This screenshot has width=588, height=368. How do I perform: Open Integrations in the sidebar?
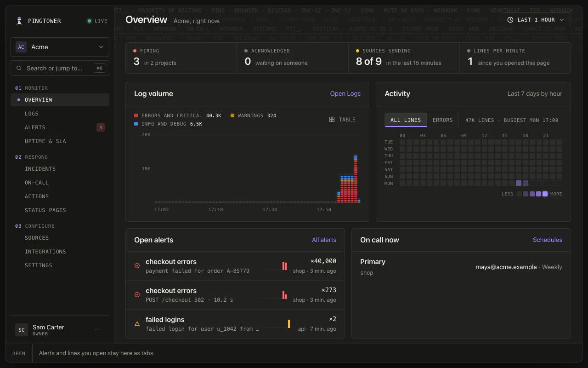point(60,252)
